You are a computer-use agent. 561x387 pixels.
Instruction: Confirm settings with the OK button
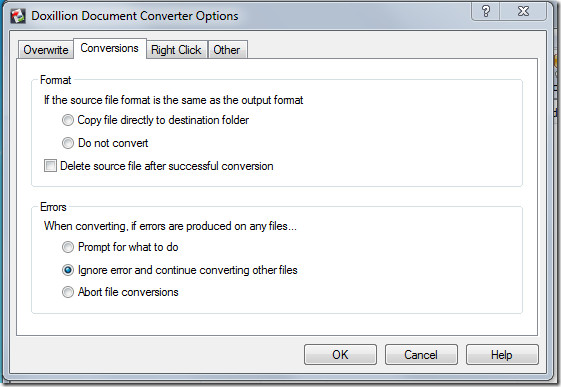coord(340,354)
